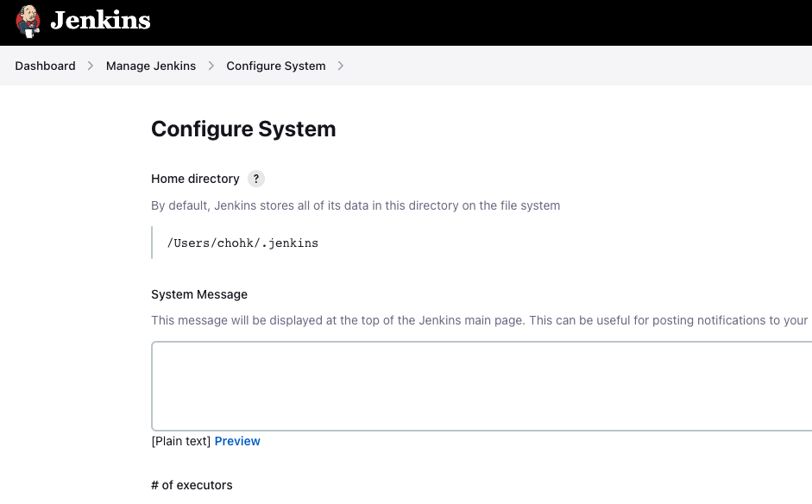The height and width of the screenshot is (504, 812).
Task: Click the # of executors label
Action: [192, 485]
